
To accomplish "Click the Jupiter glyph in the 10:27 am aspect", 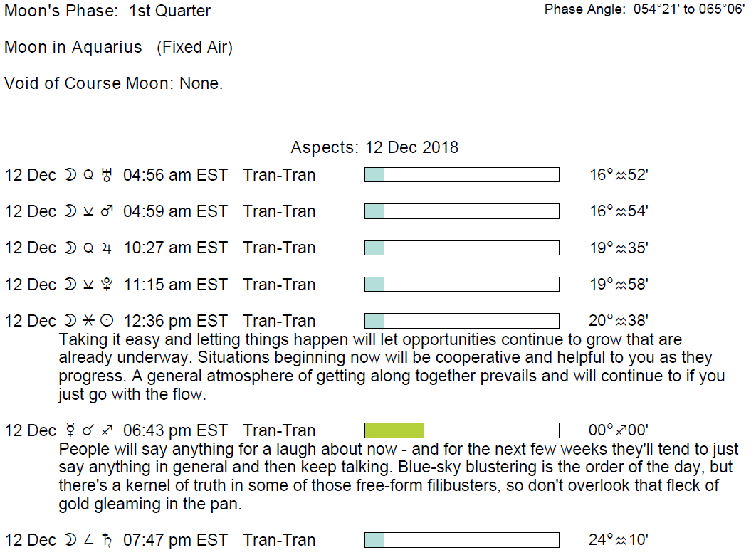I will point(107,248).
